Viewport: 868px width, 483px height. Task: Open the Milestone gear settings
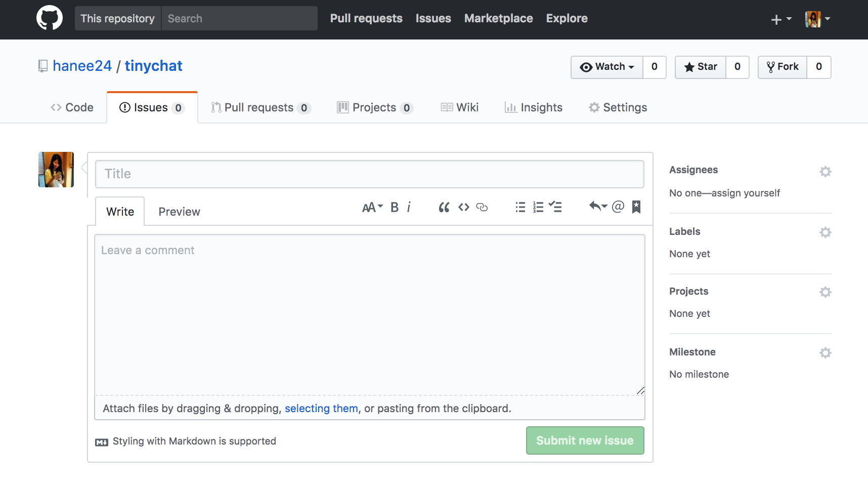826,353
